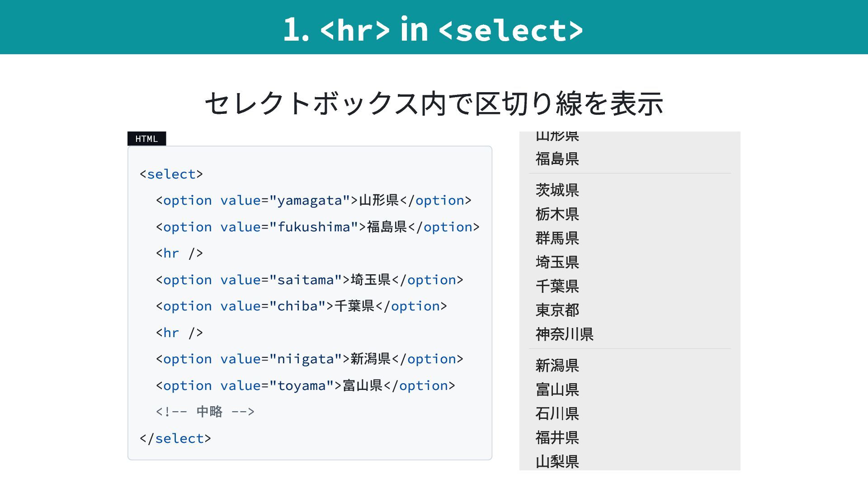The width and height of the screenshot is (868, 488).
Task: Select 新潟県 below the separator line
Action: pos(557,366)
